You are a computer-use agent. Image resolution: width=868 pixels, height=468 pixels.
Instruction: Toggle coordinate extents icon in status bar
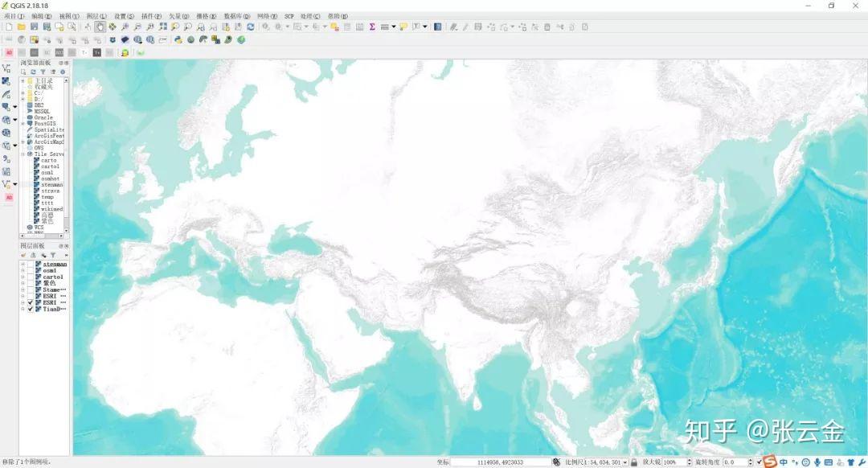[x=556, y=462]
